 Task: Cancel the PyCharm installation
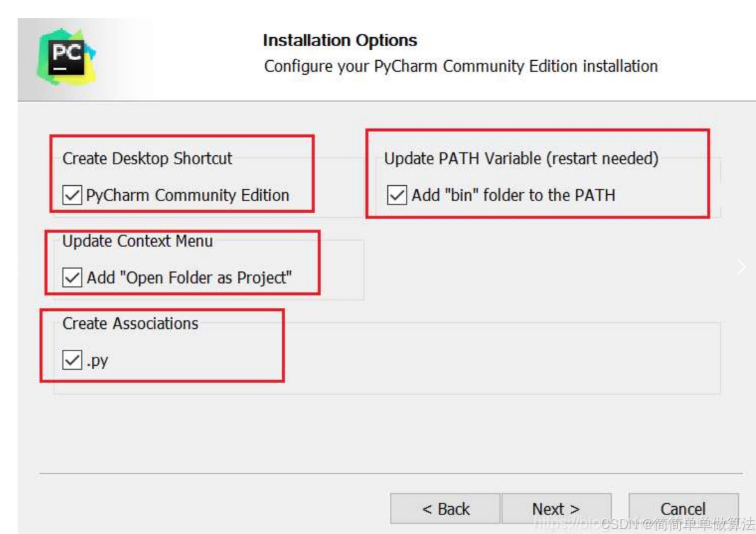coord(683,508)
